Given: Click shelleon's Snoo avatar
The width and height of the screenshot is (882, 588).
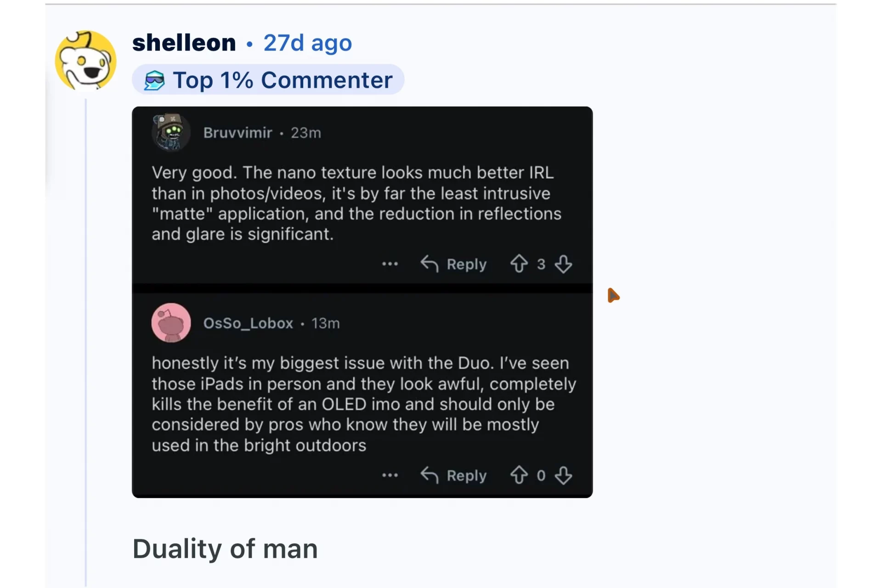Looking at the screenshot, I should (85, 61).
